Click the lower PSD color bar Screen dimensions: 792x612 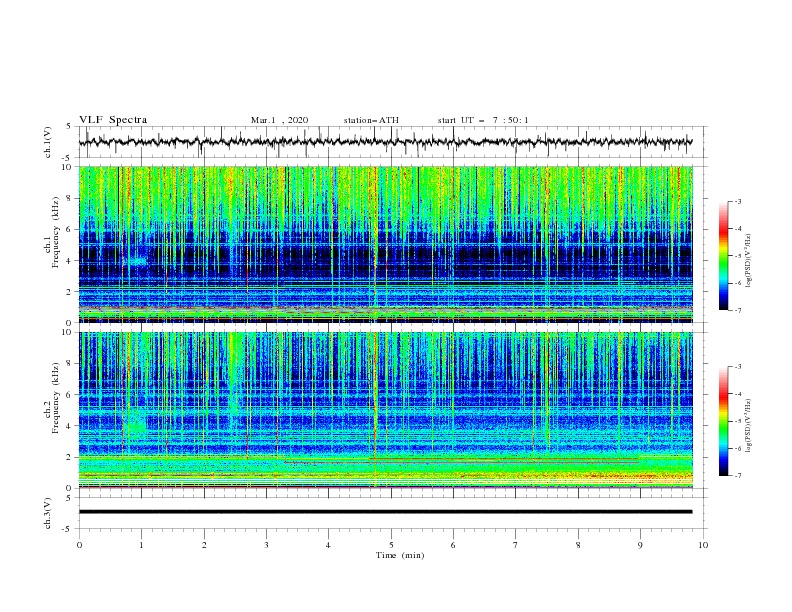pos(724,421)
